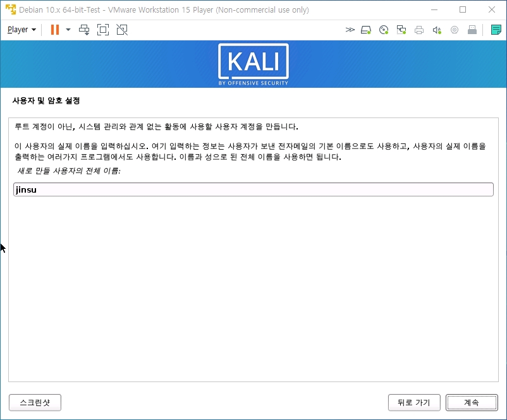This screenshot has height=420, width=507.
Task: Pause the virtual machine
Action: point(55,30)
